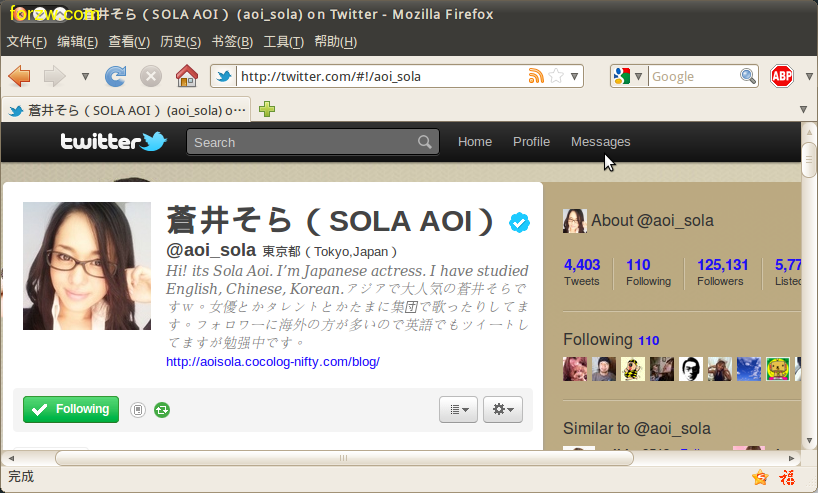This screenshot has height=493, width=818.
Task: Open the Profile link in Twitter navbar
Action: [531, 142]
